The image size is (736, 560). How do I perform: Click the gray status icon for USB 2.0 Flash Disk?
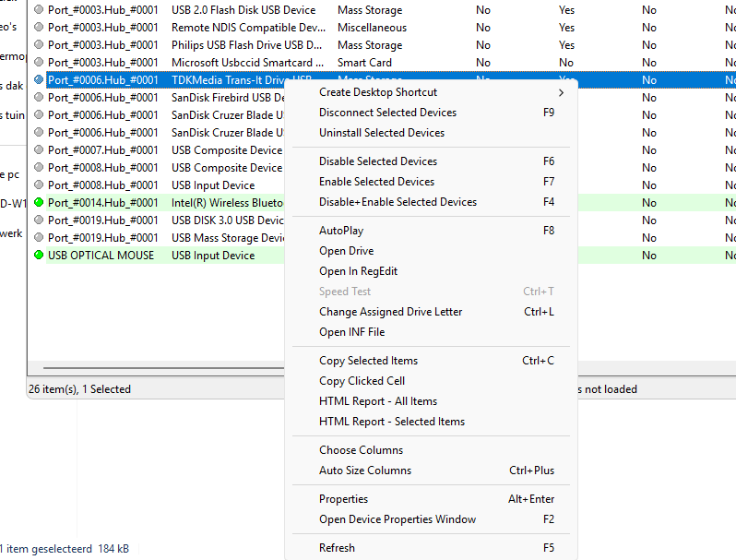(x=39, y=9)
